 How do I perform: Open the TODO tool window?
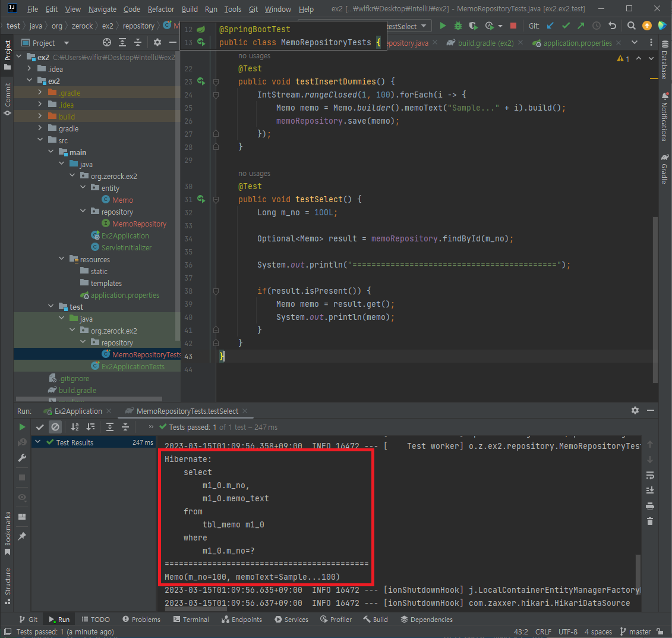point(96,620)
